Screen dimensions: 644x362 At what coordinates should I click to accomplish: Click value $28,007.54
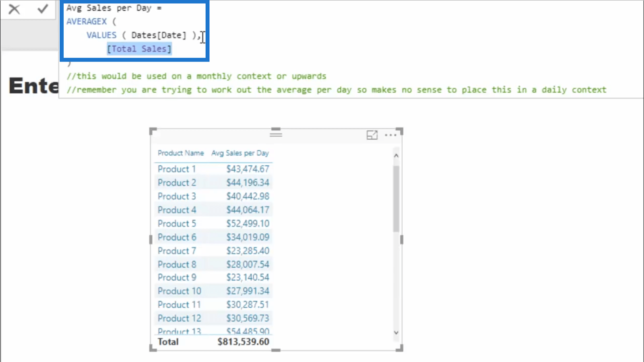(x=248, y=265)
